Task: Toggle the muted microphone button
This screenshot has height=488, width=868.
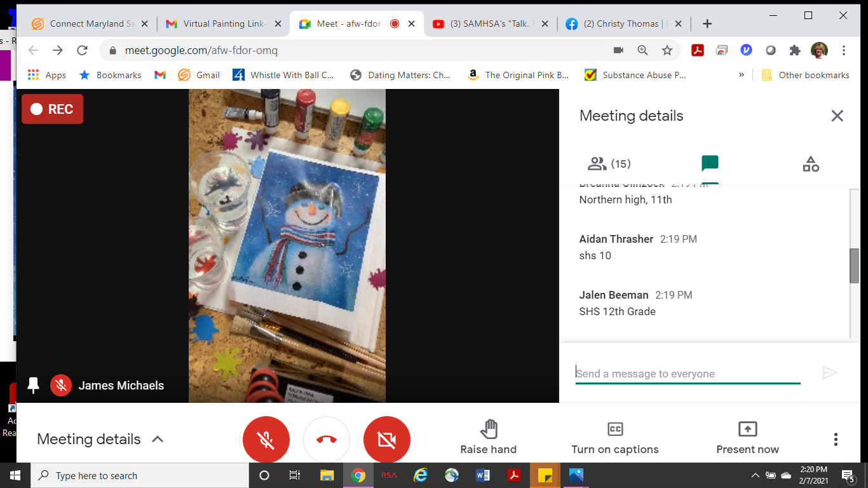Action: point(266,440)
